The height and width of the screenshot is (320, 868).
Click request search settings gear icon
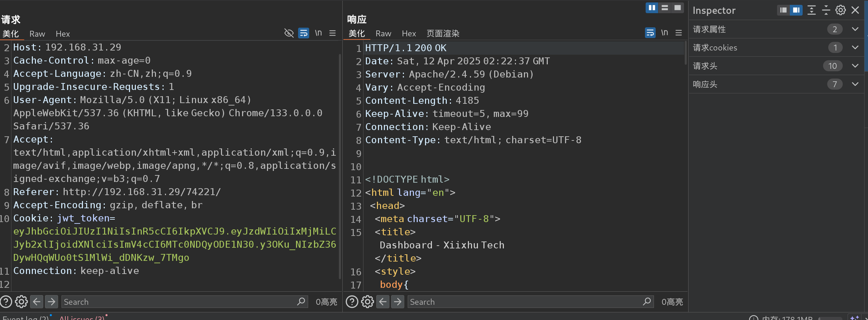tap(21, 302)
